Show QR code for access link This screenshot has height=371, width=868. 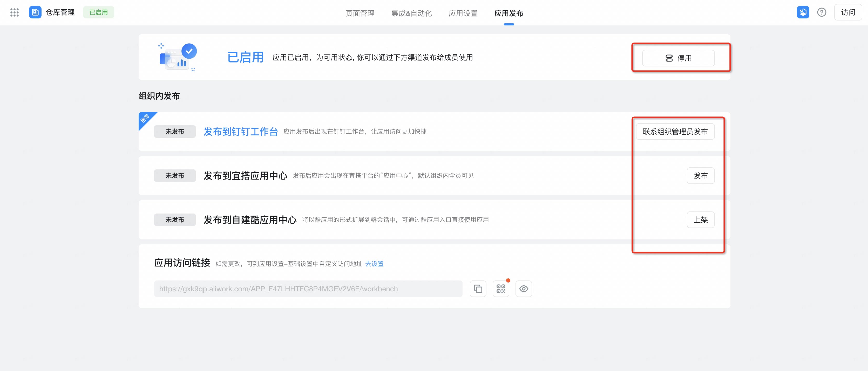point(501,289)
